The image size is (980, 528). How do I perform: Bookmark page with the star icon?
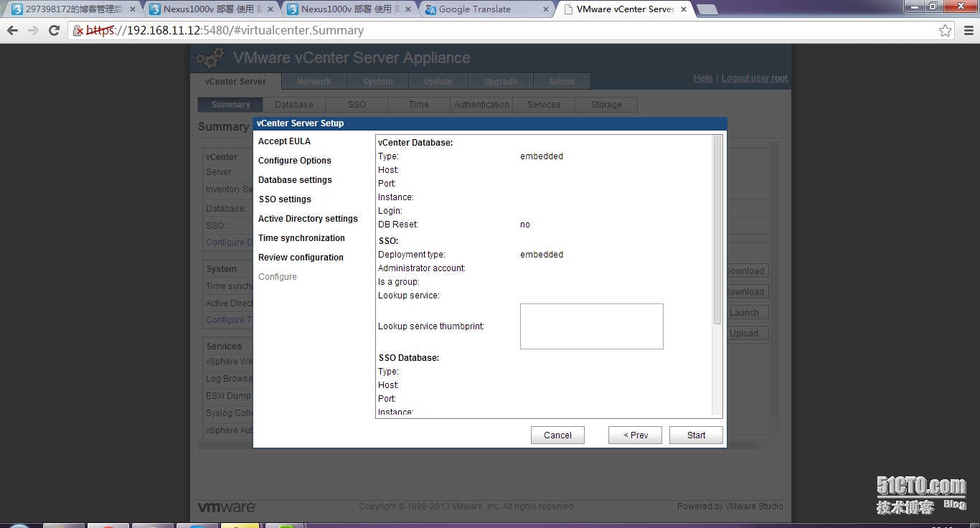[x=946, y=30]
